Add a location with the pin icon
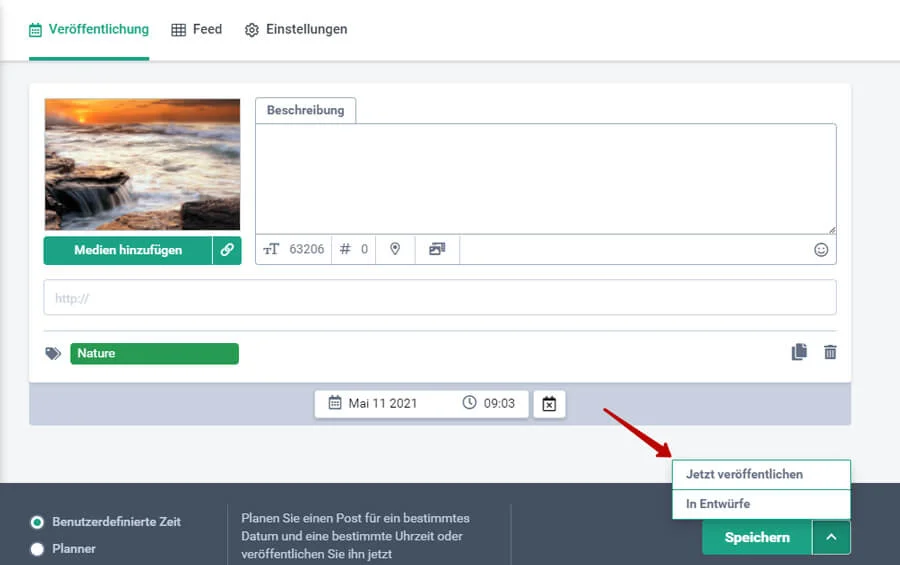The width and height of the screenshot is (900, 565). click(395, 250)
